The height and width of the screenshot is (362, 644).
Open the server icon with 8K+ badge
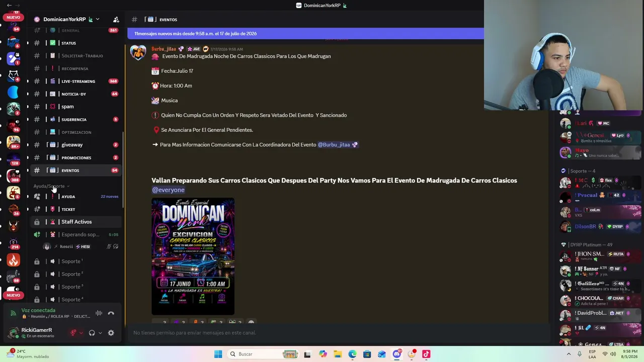(14, 142)
